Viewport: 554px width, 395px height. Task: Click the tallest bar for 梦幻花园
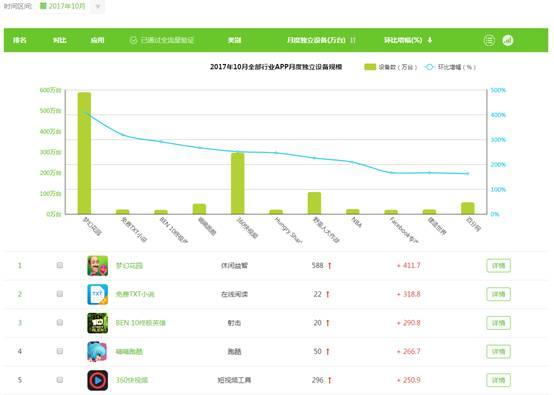pyautogui.click(x=84, y=153)
